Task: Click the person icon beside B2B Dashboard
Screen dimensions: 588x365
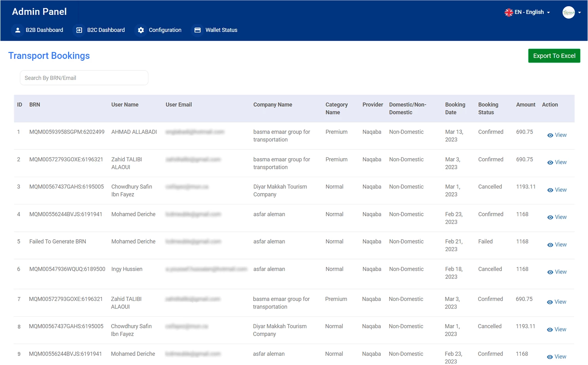Action: coord(18,30)
